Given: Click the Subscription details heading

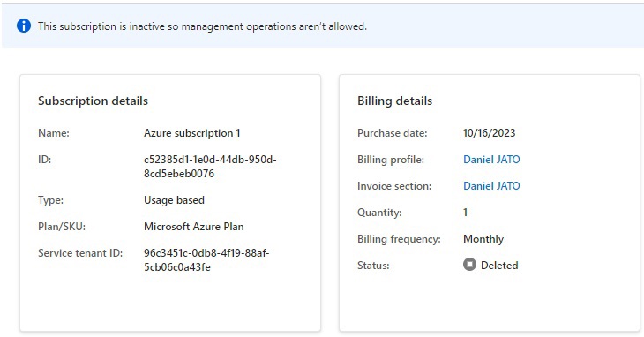Looking at the screenshot, I should point(94,101).
